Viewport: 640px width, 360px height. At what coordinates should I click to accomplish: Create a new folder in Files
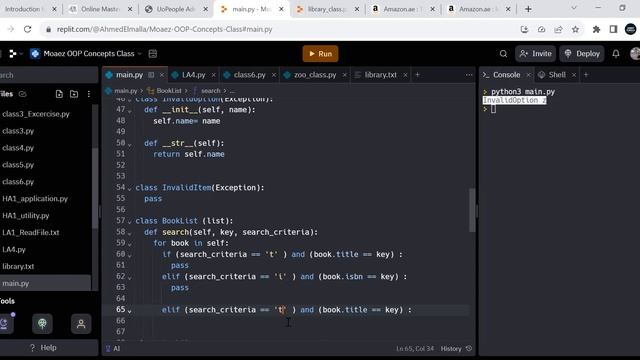click(x=74, y=94)
